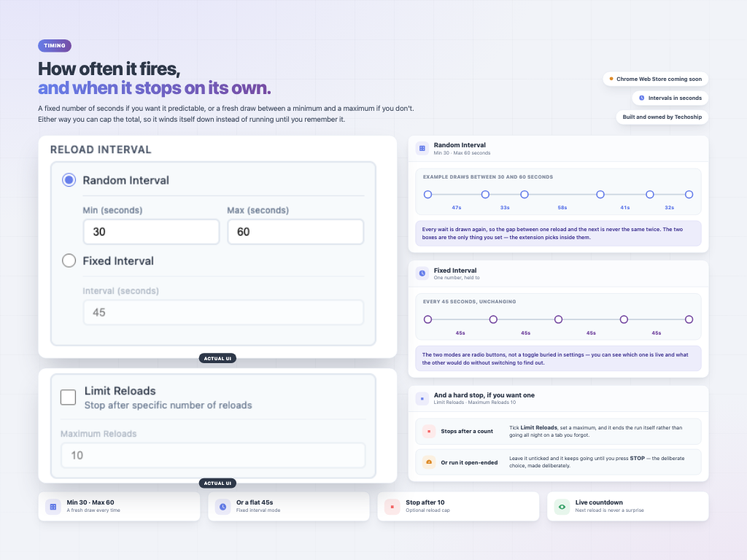
Task: Click 'And a hard stop, if you want one' title
Action: pos(484,395)
